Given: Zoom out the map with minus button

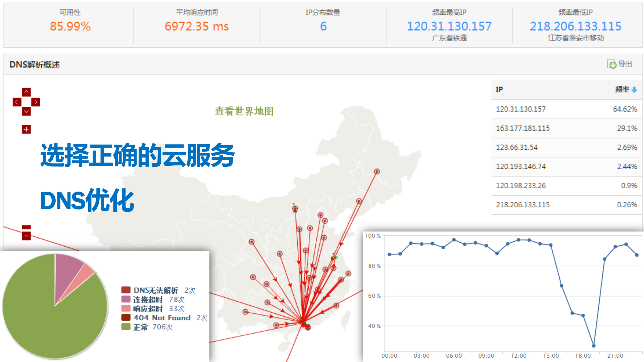Looking at the screenshot, I should tap(26, 236).
